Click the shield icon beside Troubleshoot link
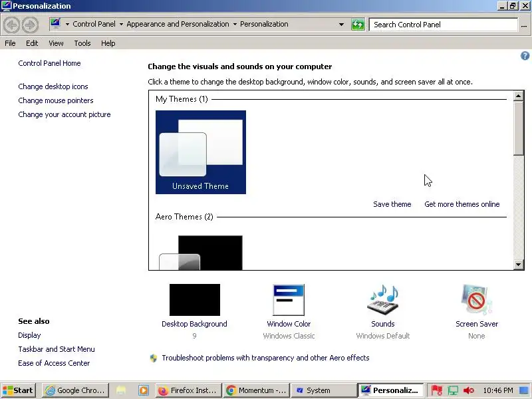Screen dimensions: 532x399 click(x=154, y=358)
